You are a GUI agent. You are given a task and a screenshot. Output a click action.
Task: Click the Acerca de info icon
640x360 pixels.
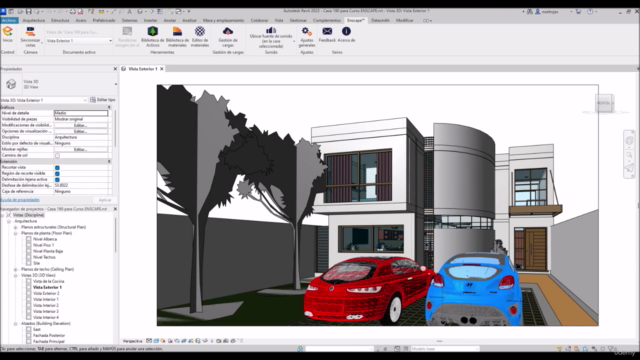(346, 31)
